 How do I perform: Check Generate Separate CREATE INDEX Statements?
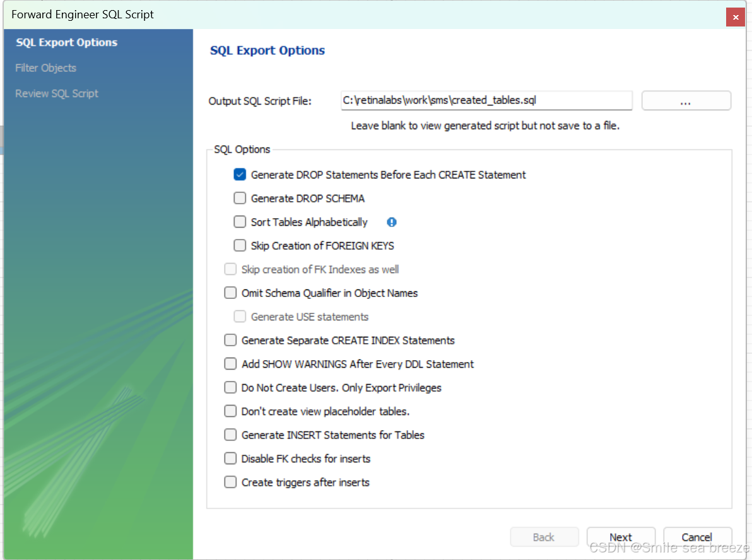[230, 340]
